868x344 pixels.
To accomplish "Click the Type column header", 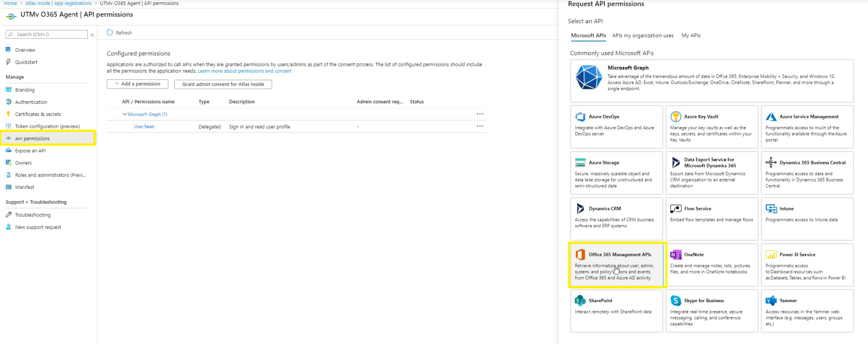I will click(204, 102).
